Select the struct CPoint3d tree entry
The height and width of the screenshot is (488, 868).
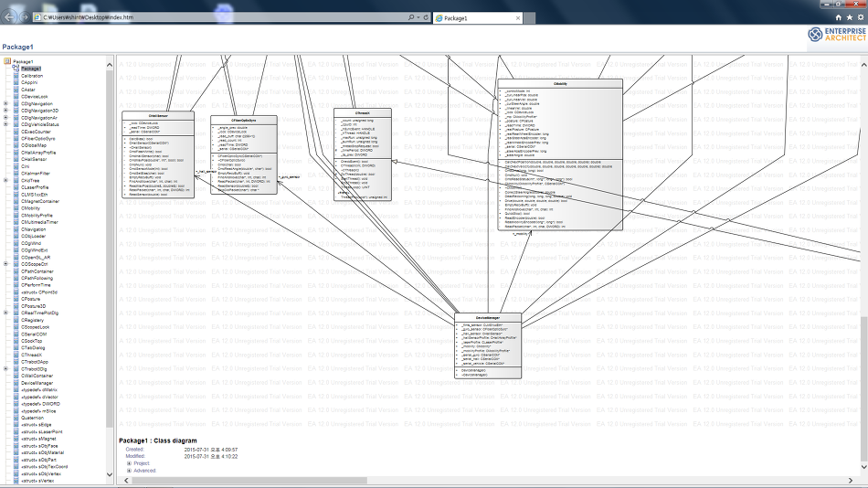click(x=39, y=292)
